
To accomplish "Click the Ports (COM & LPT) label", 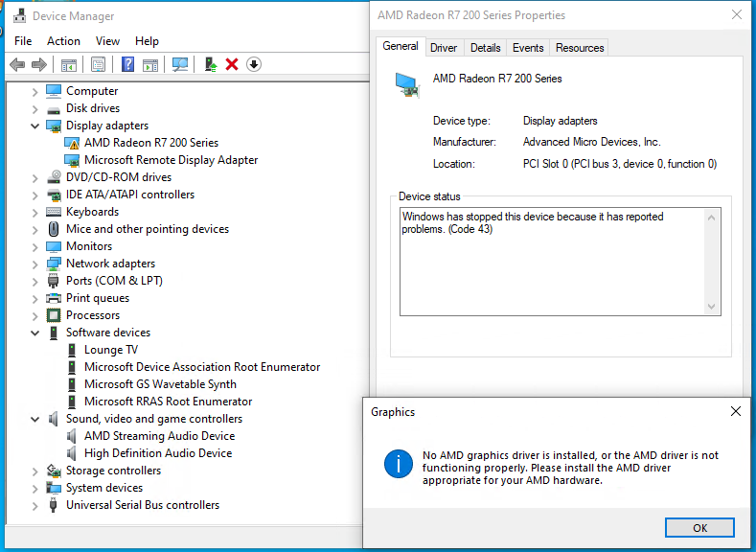I will (114, 281).
